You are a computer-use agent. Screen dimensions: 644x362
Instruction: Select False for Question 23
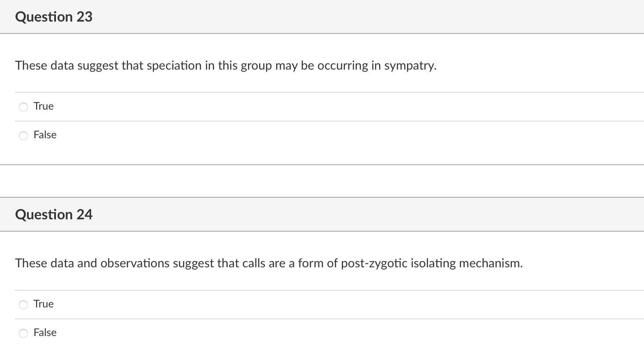[23, 135]
